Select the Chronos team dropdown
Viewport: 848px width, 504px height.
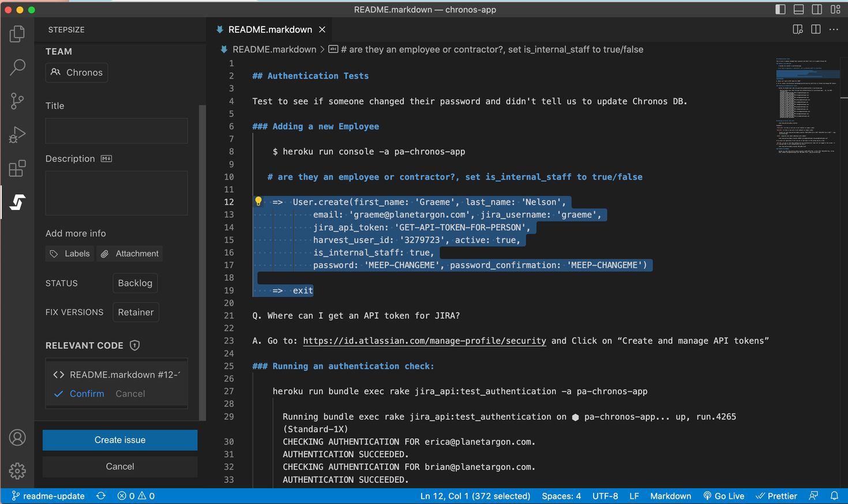[77, 73]
